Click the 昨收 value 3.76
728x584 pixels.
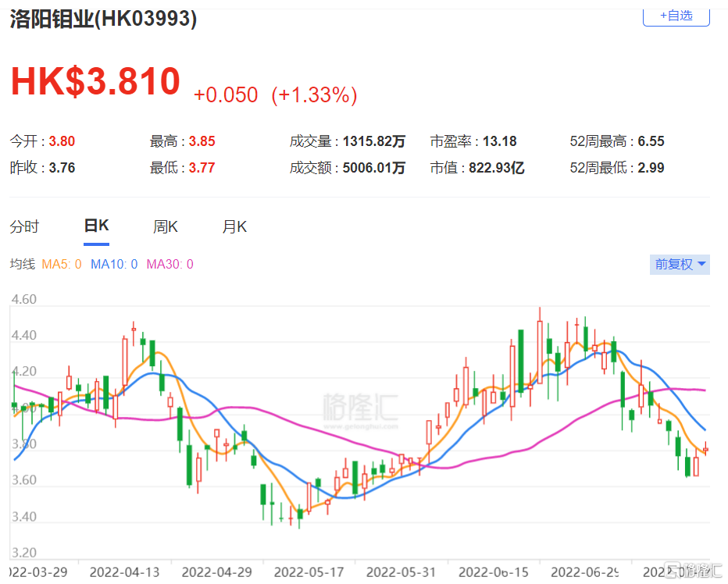(x=62, y=168)
